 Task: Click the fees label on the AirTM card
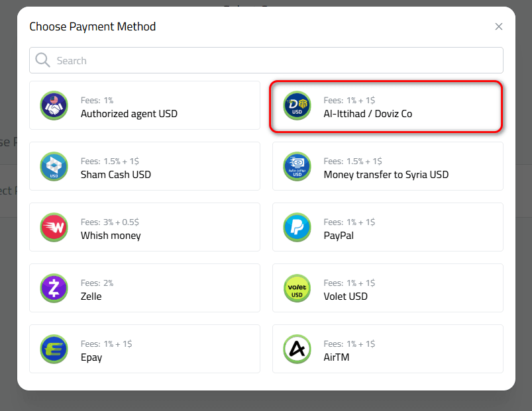pos(349,344)
